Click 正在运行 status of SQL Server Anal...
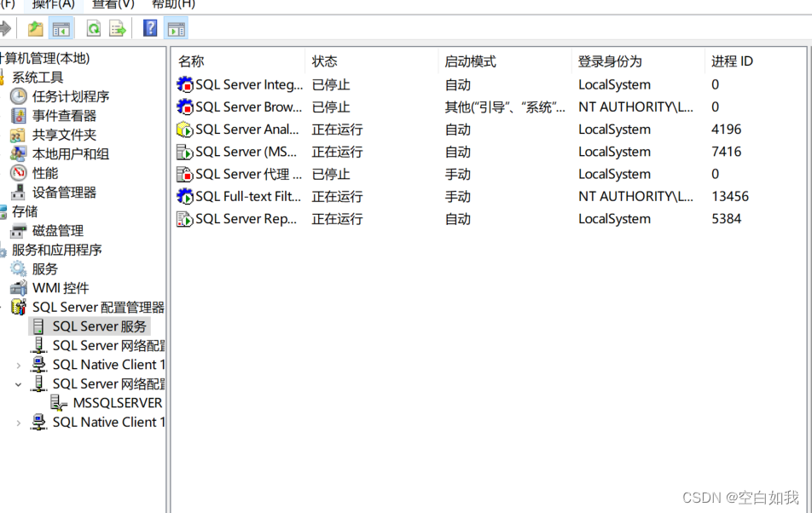This screenshot has height=513, width=812. click(337, 130)
